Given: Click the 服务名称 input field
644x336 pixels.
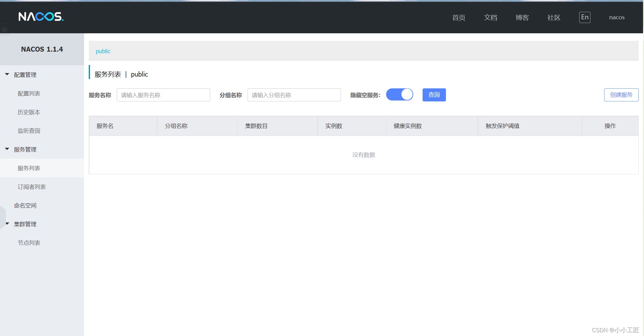Looking at the screenshot, I should [163, 95].
